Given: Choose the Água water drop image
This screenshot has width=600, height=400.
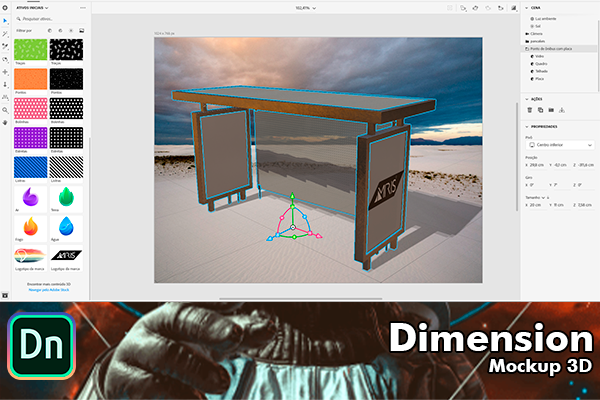Looking at the screenshot, I should coord(66,227).
